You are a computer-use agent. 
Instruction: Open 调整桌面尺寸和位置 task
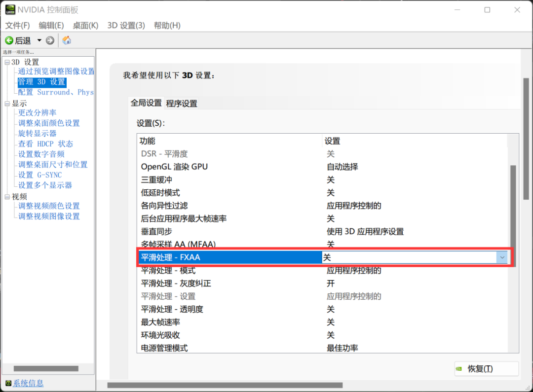[x=53, y=165]
